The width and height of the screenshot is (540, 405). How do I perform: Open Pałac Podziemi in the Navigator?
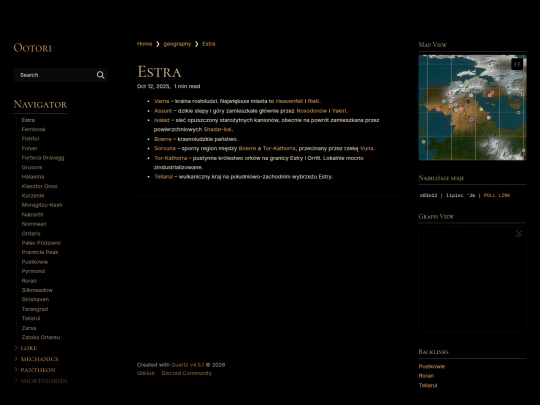41,242
